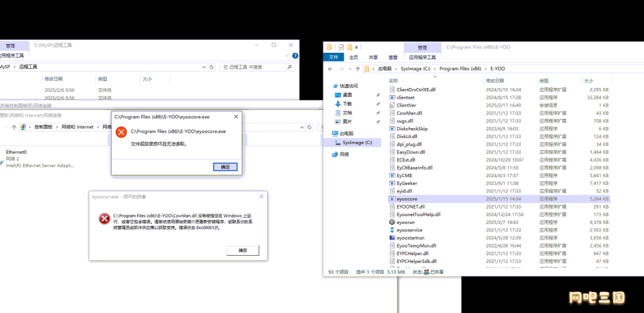Select the Ethernet0 network adapter
644x313 pixels.
click(37, 159)
